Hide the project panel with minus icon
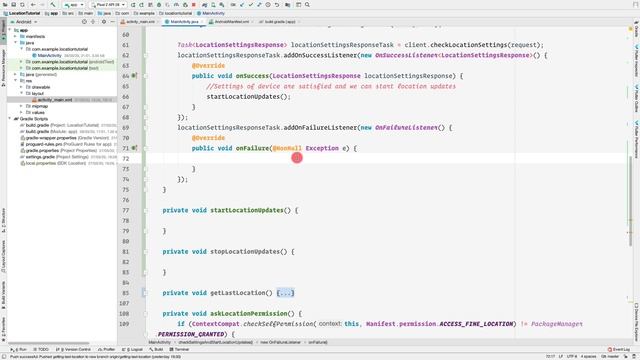 pos(113,22)
